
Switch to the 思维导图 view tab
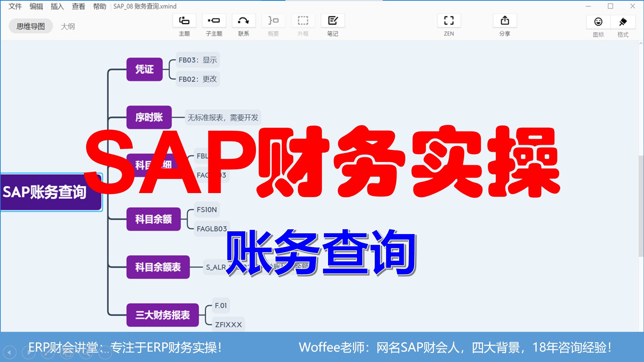(31, 26)
